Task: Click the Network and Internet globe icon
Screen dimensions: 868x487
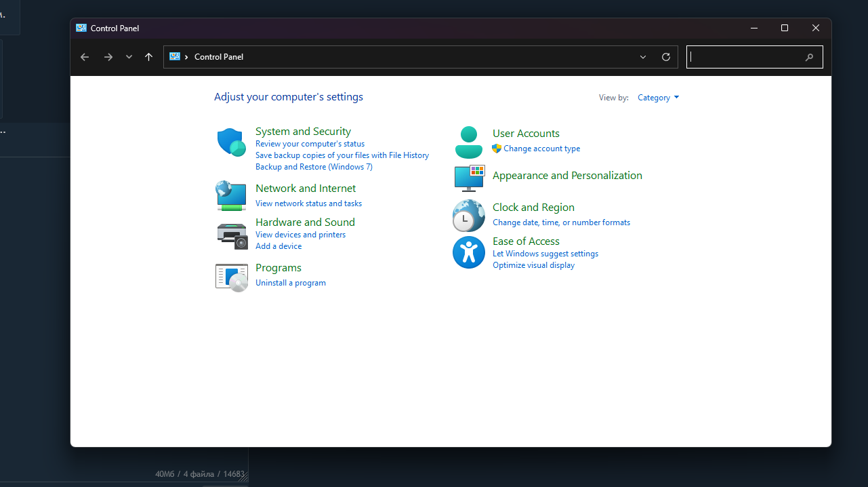Action: pos(231,196)
